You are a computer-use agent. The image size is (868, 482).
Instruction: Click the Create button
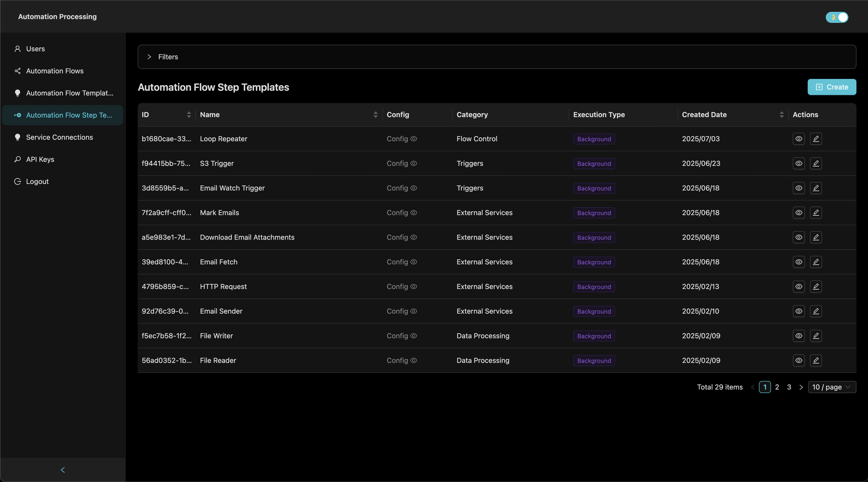832,87
